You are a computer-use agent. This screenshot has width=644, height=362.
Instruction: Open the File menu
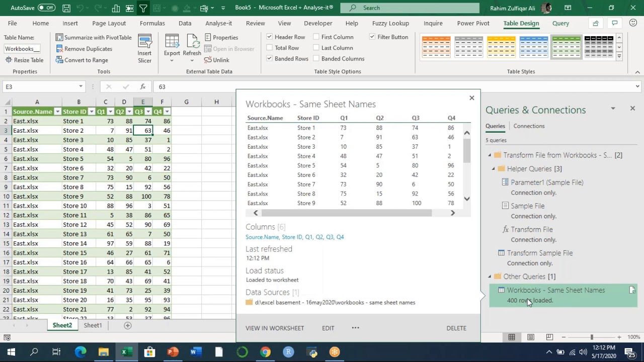[12, 23]
